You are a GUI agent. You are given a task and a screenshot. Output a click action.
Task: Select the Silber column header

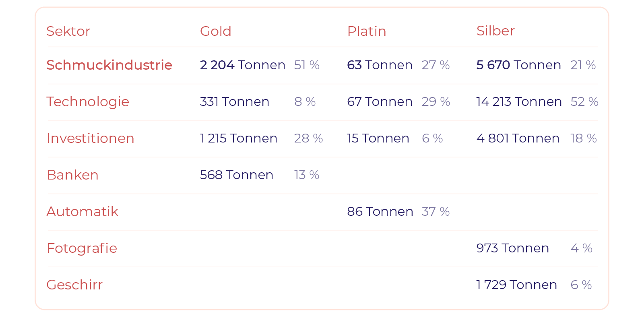[x=495, y=31]
